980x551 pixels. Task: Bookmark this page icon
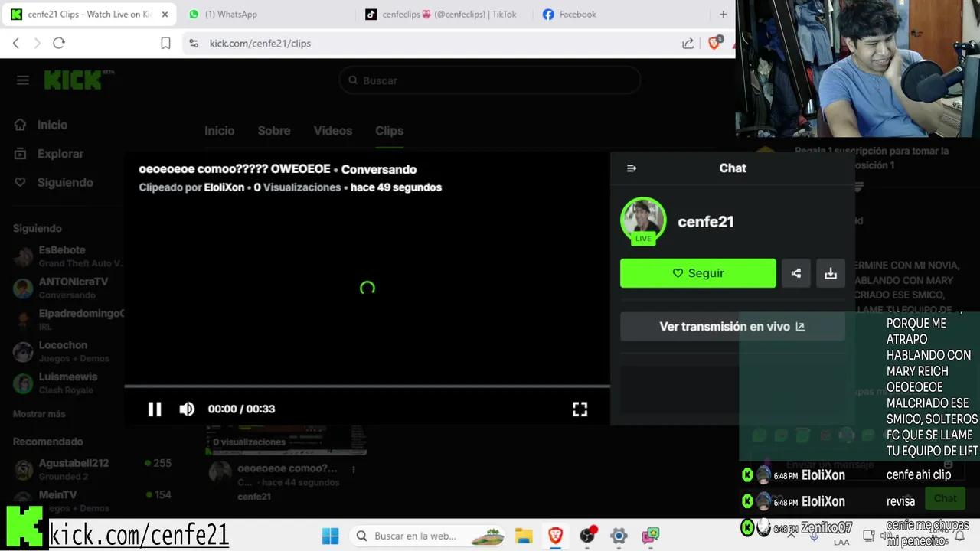coord(165,44)
